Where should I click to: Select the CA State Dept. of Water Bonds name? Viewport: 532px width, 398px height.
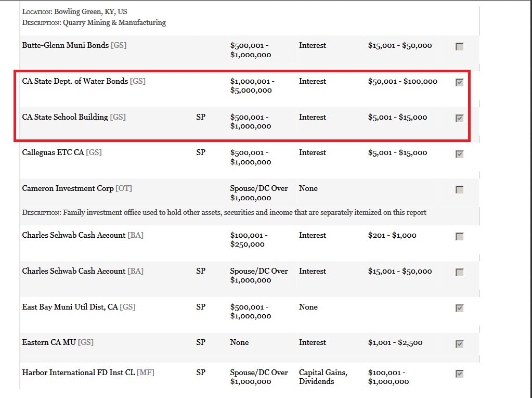click(x=75, y=81)
